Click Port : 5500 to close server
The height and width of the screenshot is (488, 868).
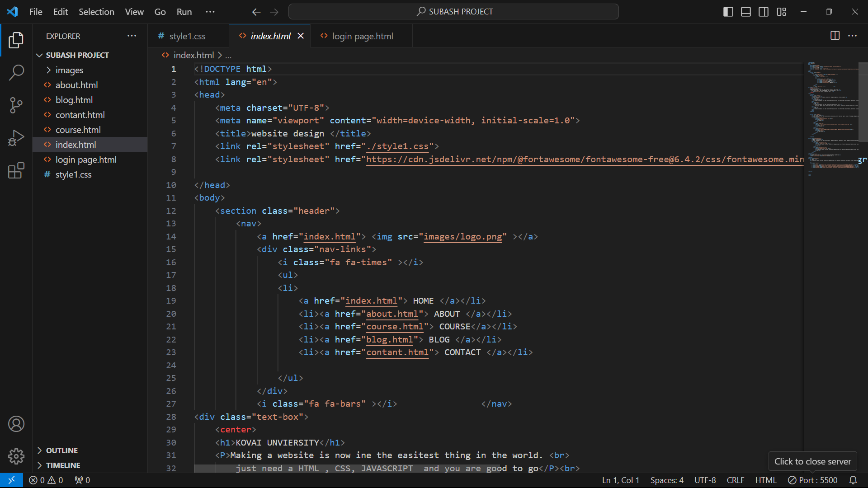tap(813, 480)
